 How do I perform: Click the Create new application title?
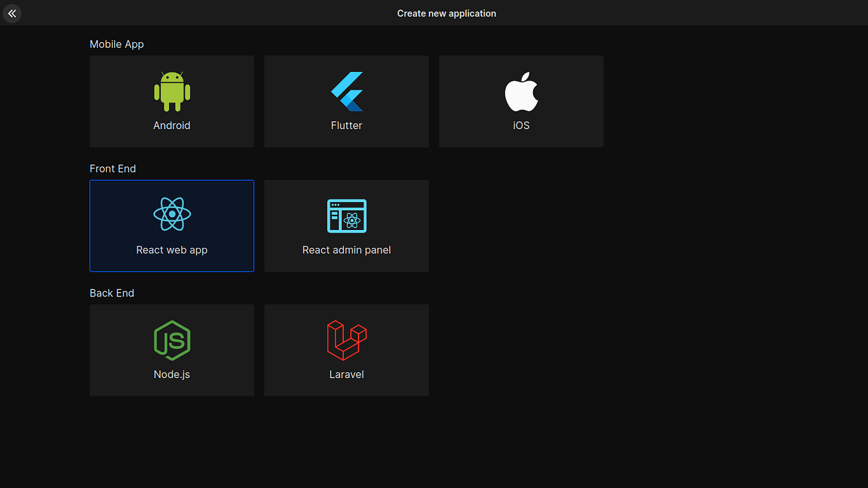(x=446, y=13)
